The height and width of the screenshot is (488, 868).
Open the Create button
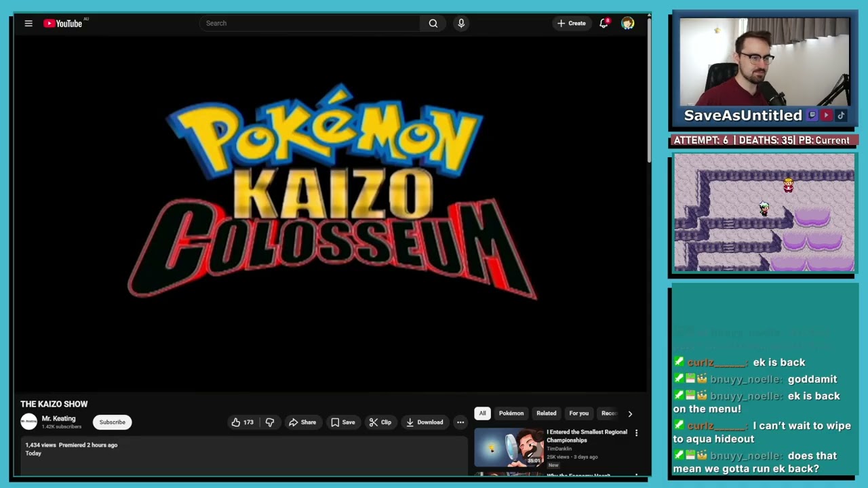coord(572,23)
